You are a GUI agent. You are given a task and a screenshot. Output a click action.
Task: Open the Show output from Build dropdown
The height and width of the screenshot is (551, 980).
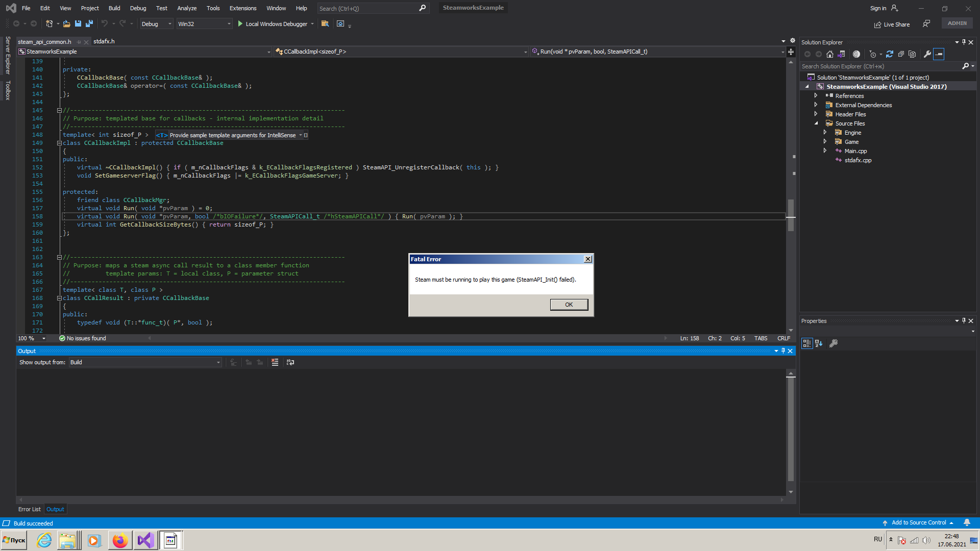(145, 362)
